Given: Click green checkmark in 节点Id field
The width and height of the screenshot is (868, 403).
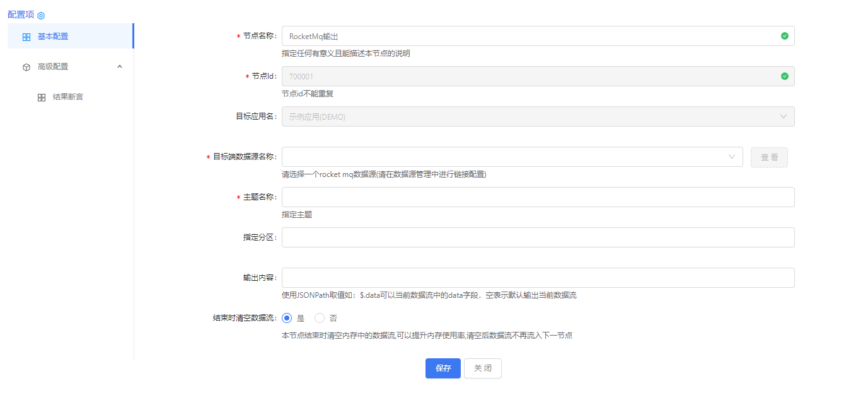Looking at the screenshot, I should (x=784, y=76).
